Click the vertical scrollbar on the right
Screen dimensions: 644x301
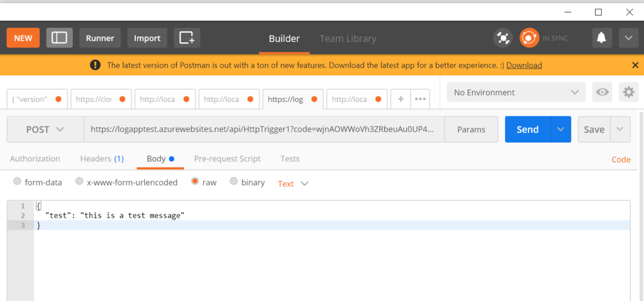coord(641,206)
